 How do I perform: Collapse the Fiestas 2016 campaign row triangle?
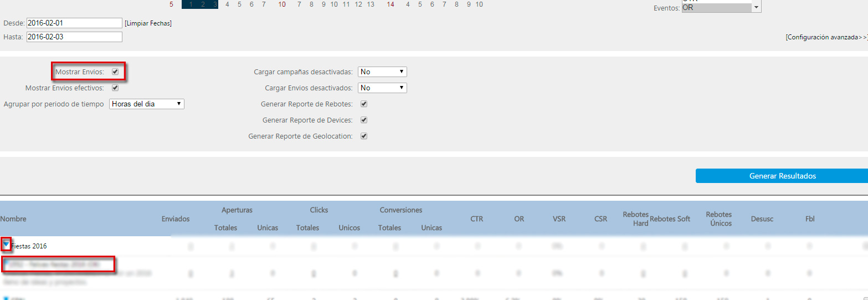pyautogui.click(x=6, y=244)
